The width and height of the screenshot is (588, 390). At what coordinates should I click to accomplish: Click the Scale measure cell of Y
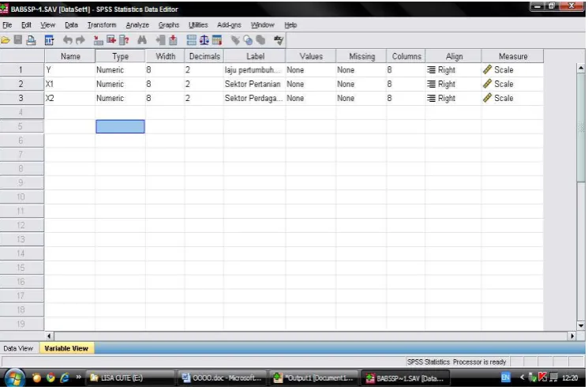[512, 69]
